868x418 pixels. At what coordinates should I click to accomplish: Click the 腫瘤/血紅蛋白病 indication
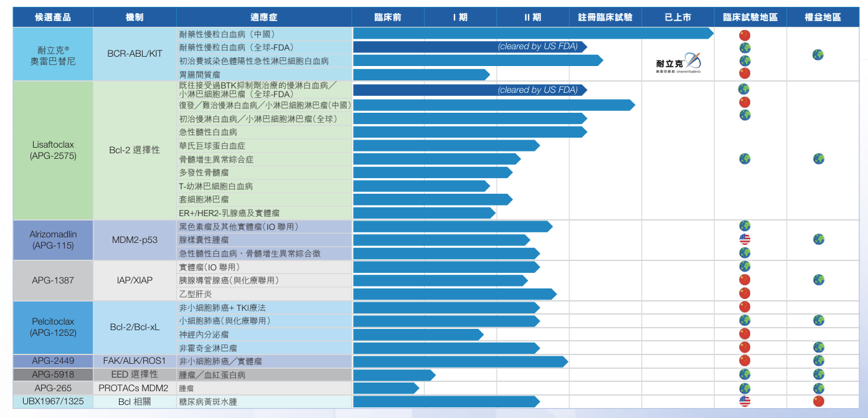pyautogui.click(x=212, y=375)
